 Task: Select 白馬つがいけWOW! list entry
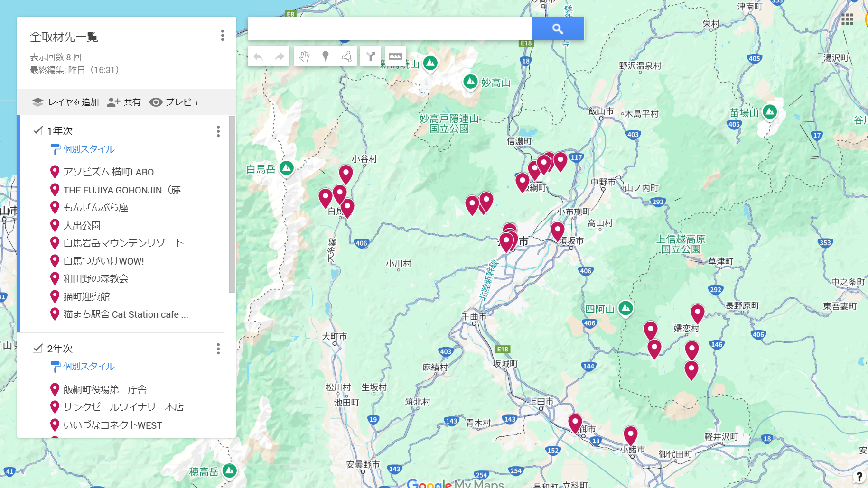point(103,261)
